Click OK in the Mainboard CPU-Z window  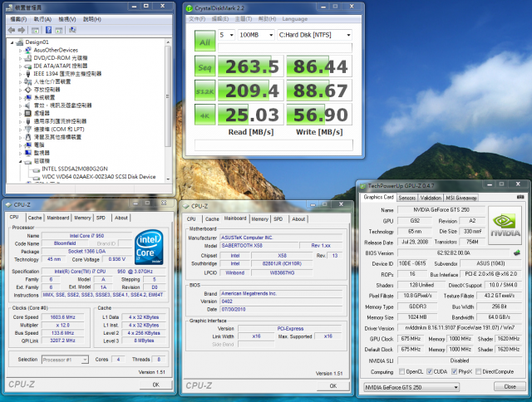(x=333, y=386)
